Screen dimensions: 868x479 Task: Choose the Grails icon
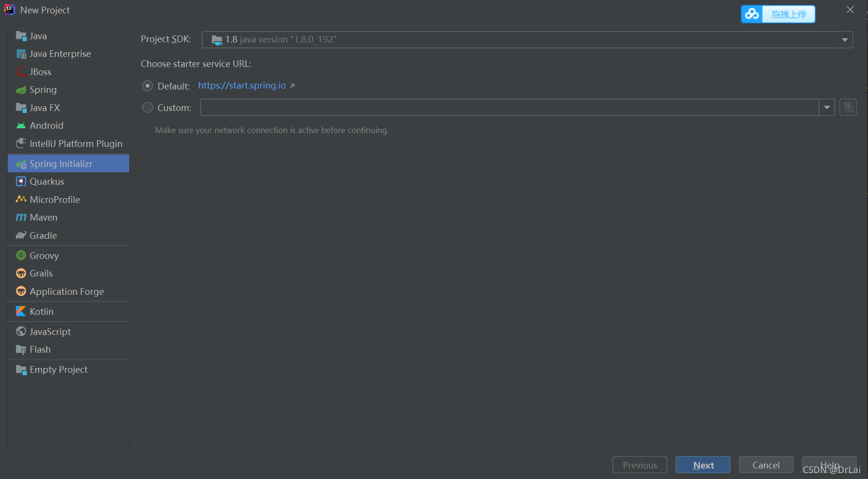point(21,273)
